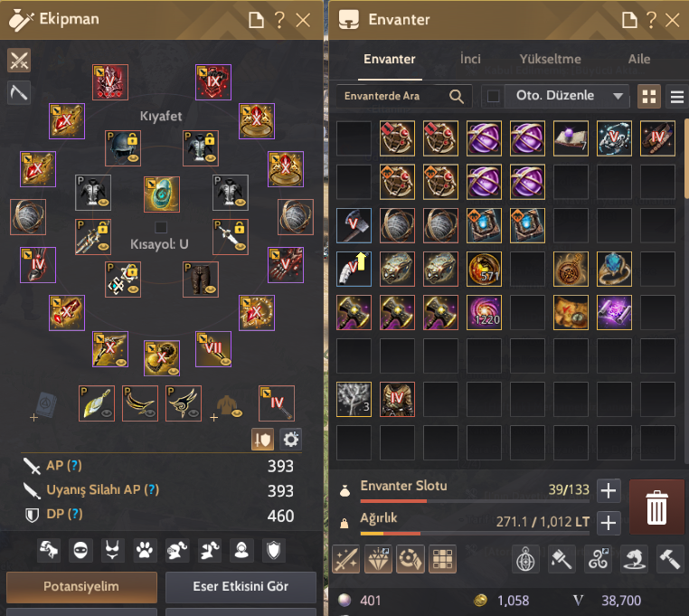The width and height of the screenshot is (689, 616).
Task: Toggle the checkbox above Kısayol: U
Action: tap(161, 227)
